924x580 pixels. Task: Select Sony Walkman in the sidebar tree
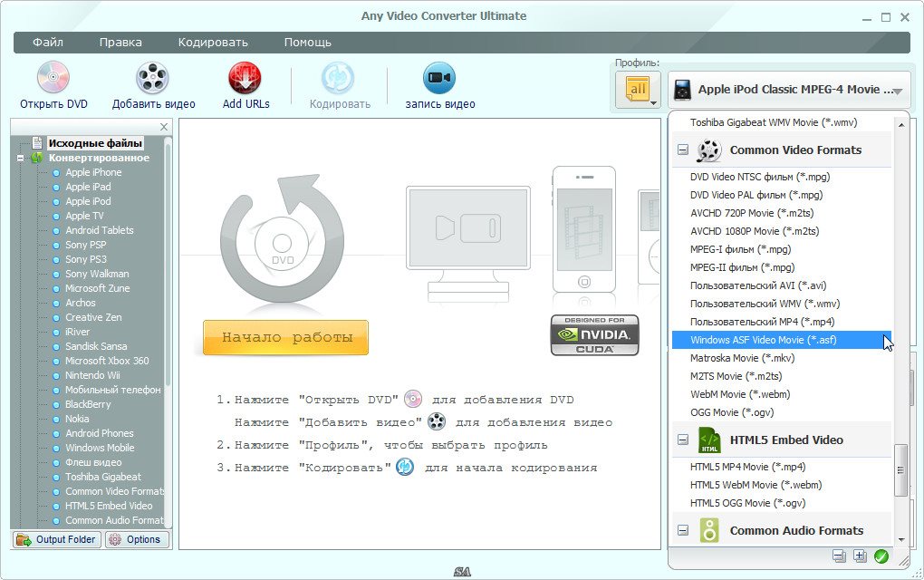(x=97, y=274)
